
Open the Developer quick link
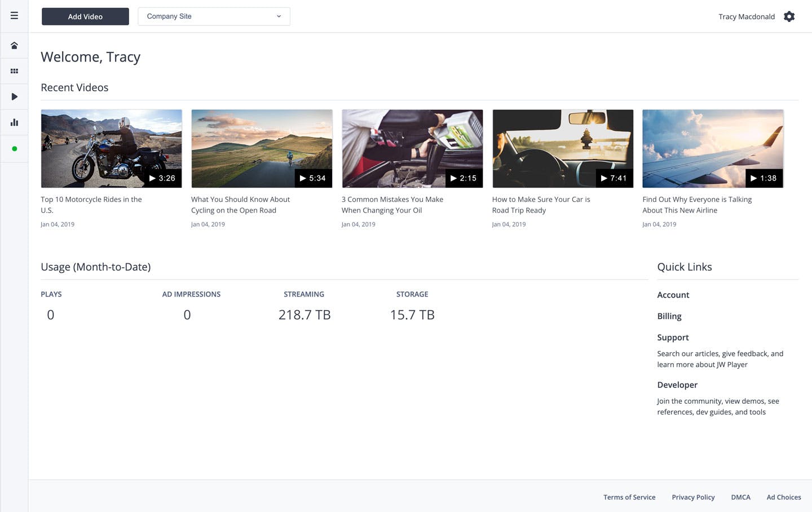tap(677, 385)
